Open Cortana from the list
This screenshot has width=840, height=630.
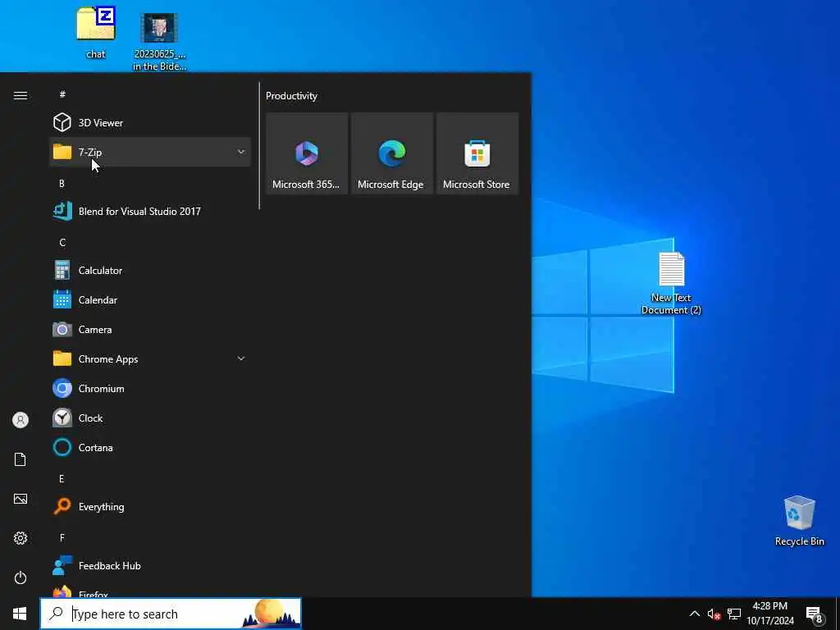pyautogui.click(x=149, y=447)
